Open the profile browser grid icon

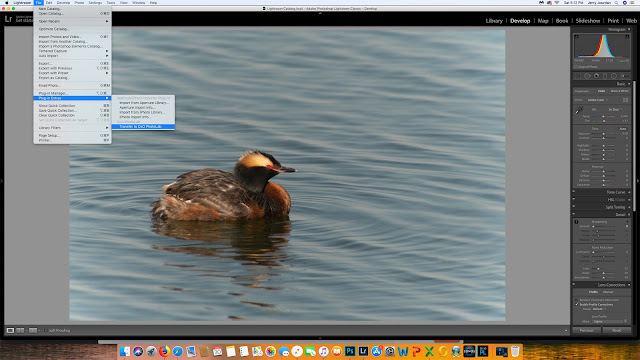pos(625,100)
